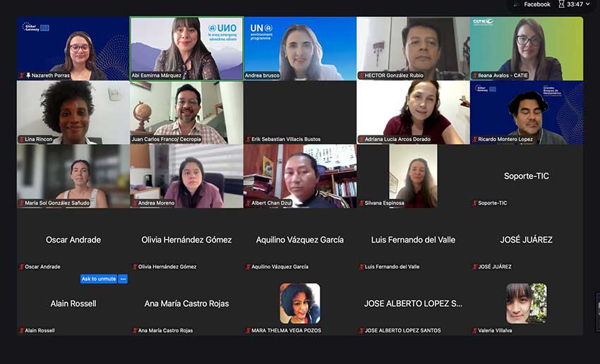
Task: Click Ask to unmute for Oscar Andrade
Action: pos(99,279)
